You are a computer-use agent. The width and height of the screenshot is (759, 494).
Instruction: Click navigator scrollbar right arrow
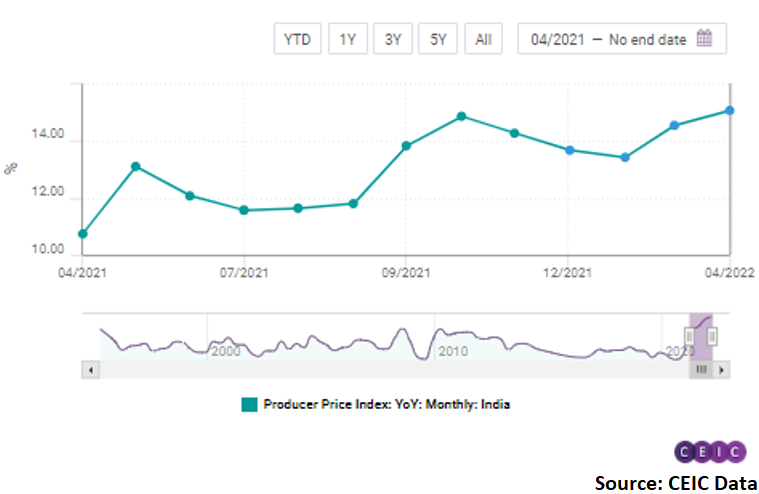(722, 369)
